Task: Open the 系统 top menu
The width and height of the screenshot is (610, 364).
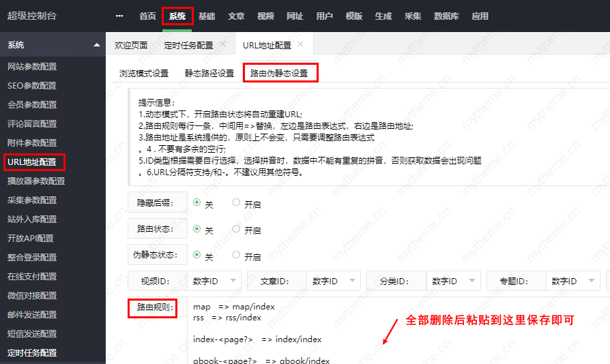Action: 177,16
